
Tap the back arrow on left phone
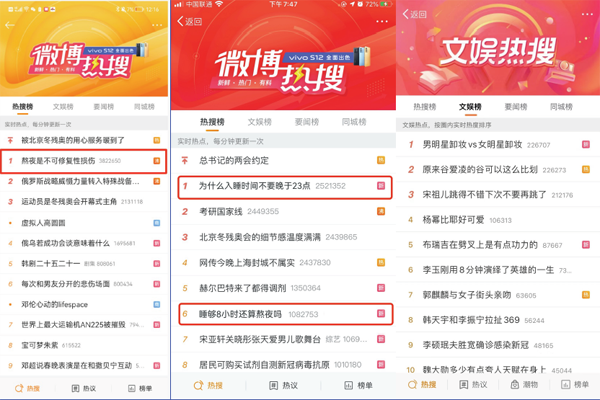[10, 25]
